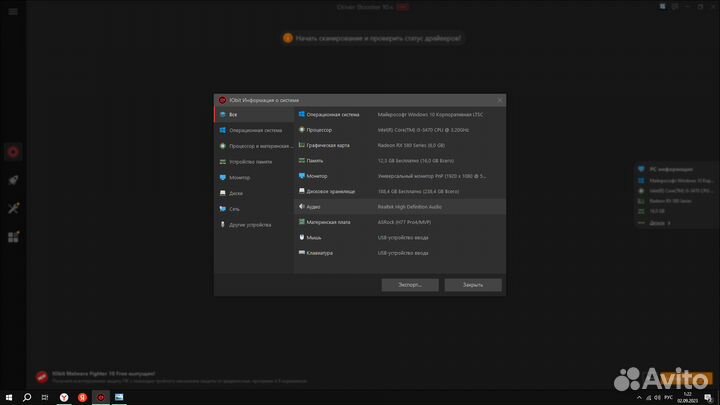The height and width of the screenshot is (405, 720).
Task: Click the mouse icon in the Мышь row
Action: click(x=302, y=237)
